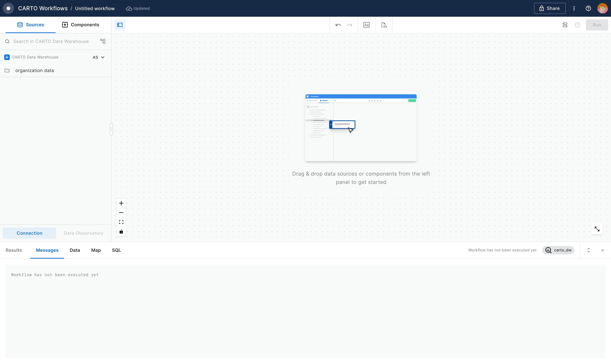Image resolution: width=611 pixels, height=364 pixels.
Task: Open the SQL tab
Action: 116,250
